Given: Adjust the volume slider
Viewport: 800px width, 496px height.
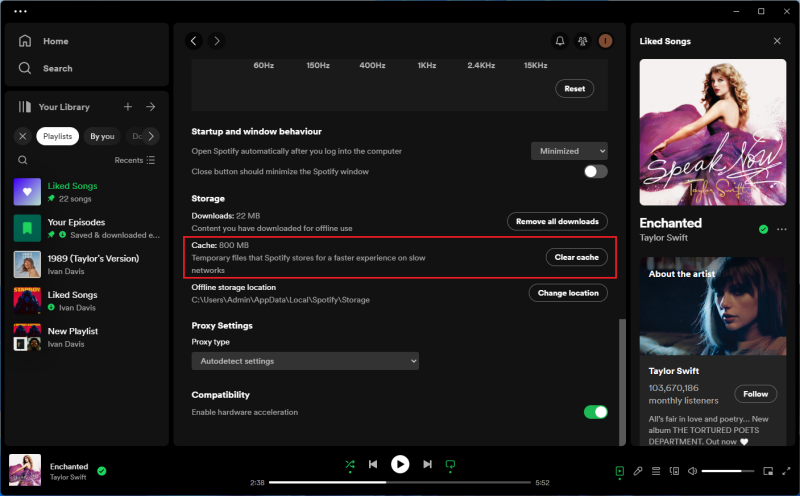Looking at the screenshot, I should click(x=728, y=471).
